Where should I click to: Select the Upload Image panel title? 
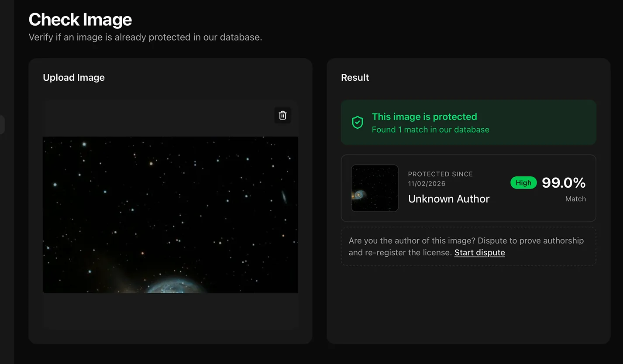coord(74,78)
